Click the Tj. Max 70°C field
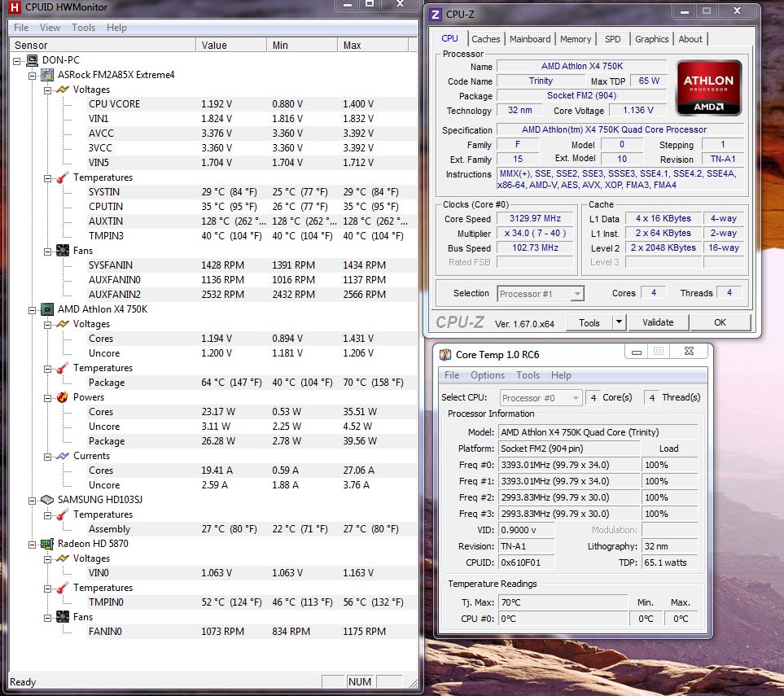The image size is (784, 696). coord(563,602)
